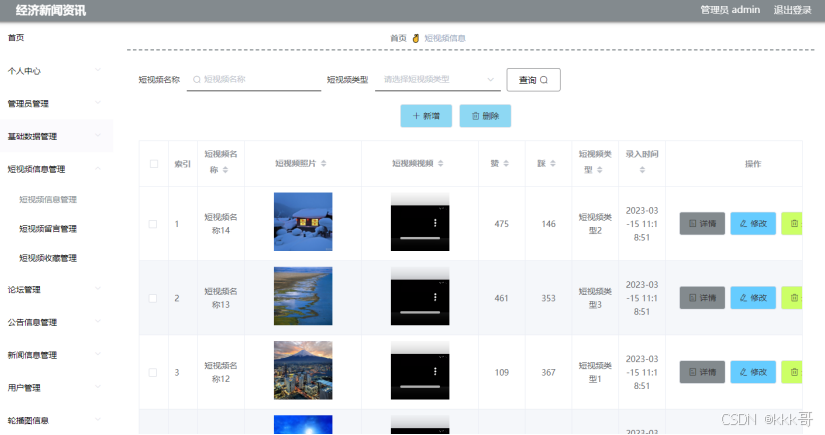The width and height of the screenshot is (825, 435).
Task: Click 短视频类型2 cell
Action: pyautogui.click(x=595, y=224)
